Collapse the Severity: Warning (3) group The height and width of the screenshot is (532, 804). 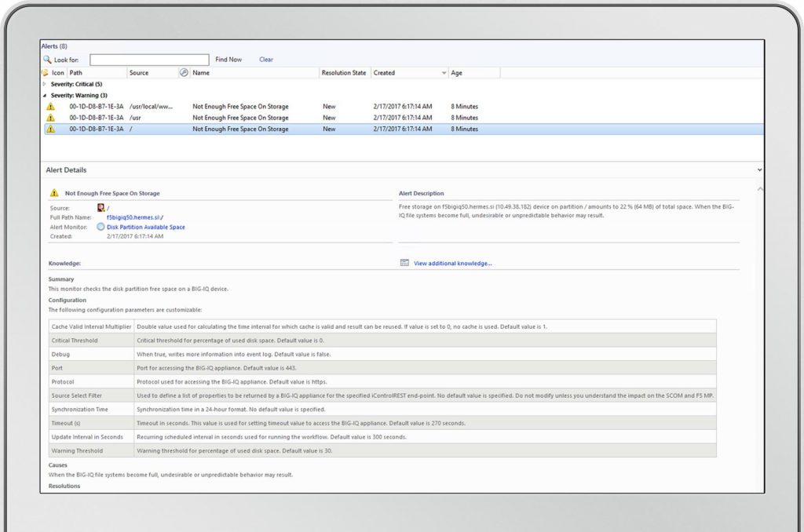pos(45,95)
